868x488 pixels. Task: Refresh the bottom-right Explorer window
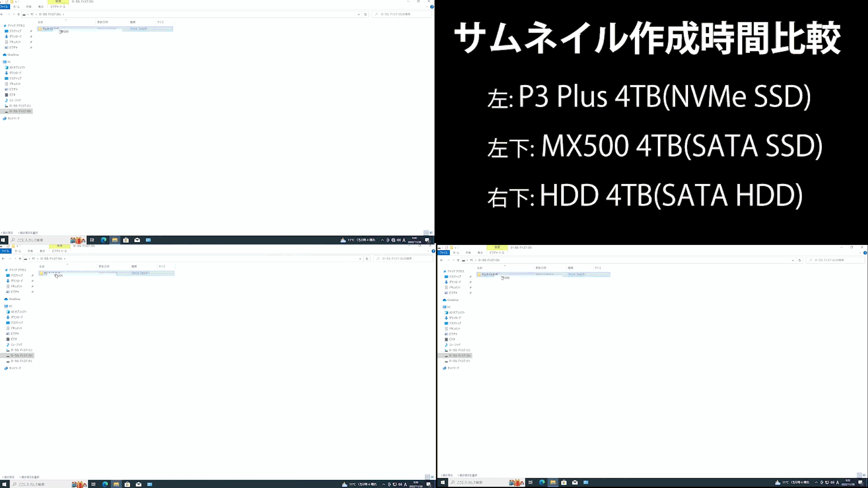(799, 260)
